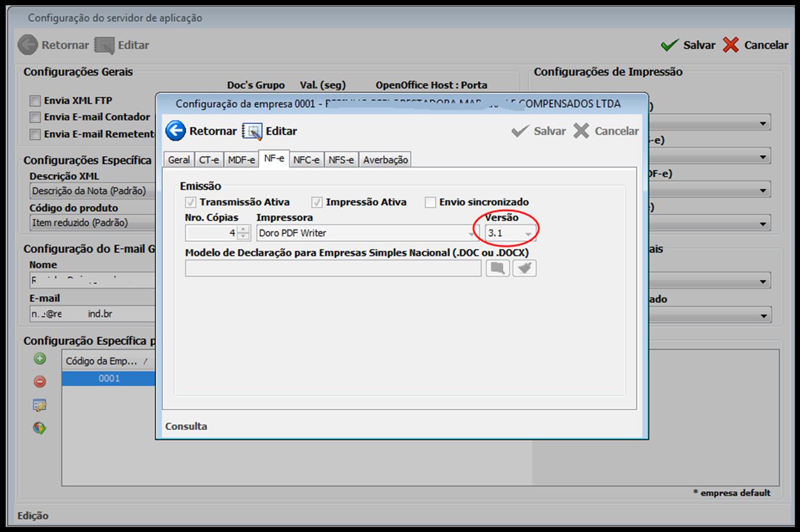Click the green add company icon
800x532 pixels.
point(40,359)
